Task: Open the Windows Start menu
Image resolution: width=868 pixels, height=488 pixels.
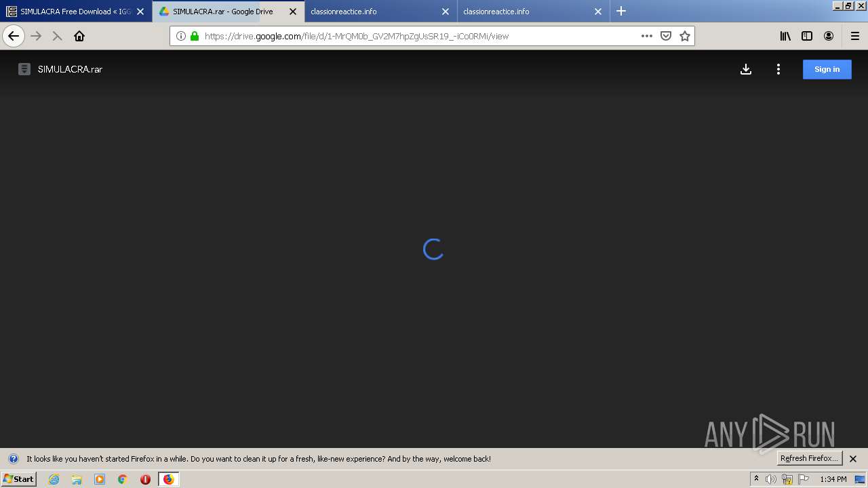Action: [19, 479]
